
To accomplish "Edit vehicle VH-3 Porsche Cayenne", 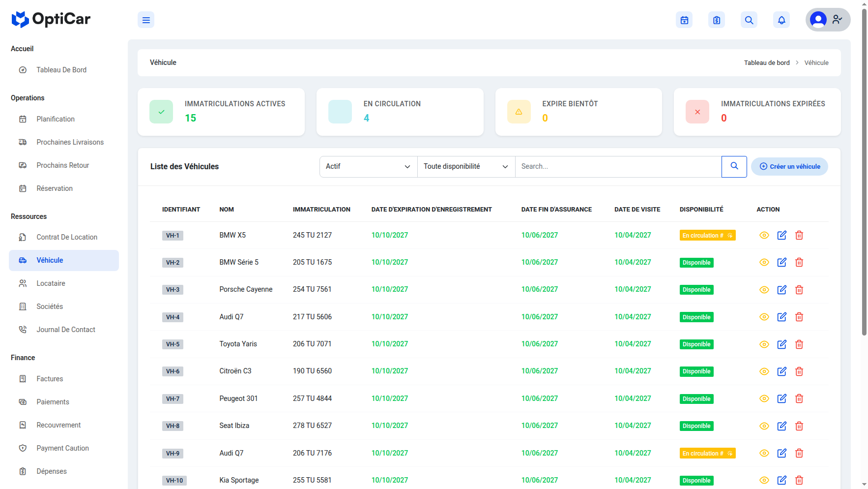I will coord(781,290).
